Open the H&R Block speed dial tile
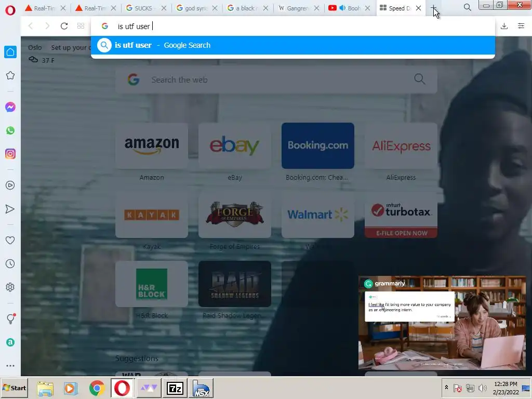The image size is (532, 399). [x=152, y=284]
